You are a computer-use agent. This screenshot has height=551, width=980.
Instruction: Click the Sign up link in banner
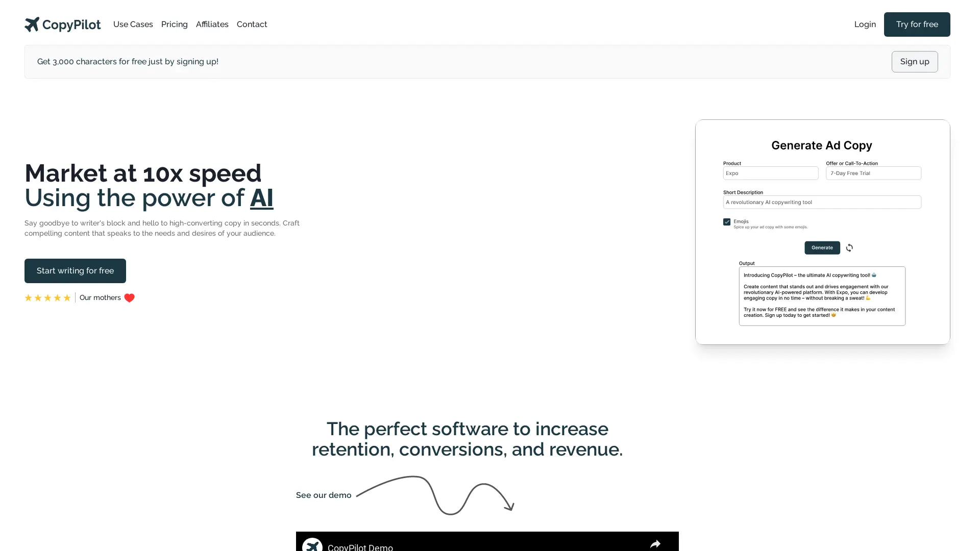pos(914,61)
